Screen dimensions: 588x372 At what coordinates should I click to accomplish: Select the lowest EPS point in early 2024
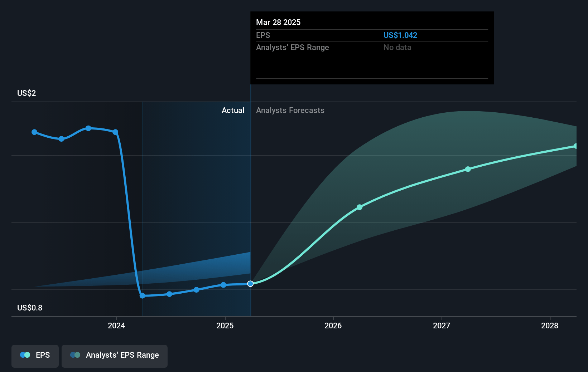(142, 296)
